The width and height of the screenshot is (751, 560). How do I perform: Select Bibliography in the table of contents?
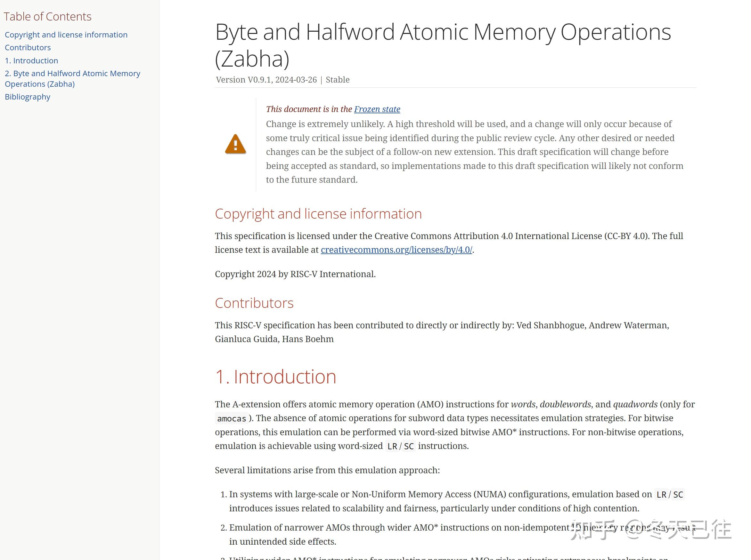click(x=28, y=97)
